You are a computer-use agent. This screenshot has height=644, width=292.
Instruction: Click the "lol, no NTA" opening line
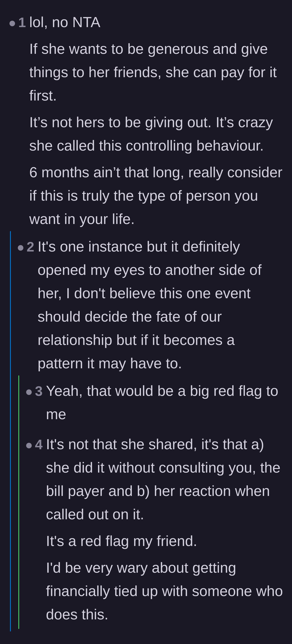pos(65,23)
